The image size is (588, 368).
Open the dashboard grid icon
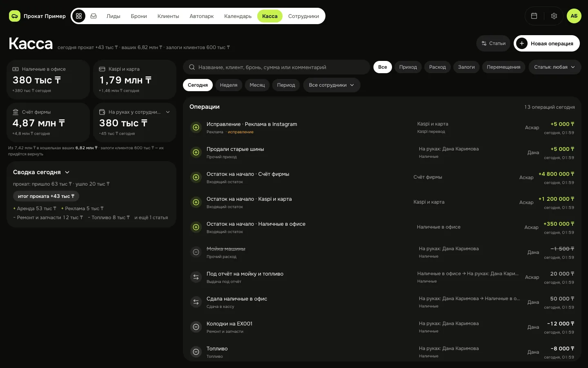[79, 16]
